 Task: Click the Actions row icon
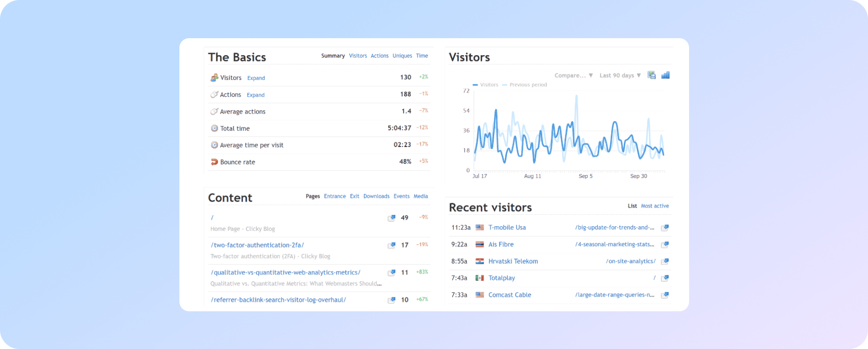(x=214, y=95)
